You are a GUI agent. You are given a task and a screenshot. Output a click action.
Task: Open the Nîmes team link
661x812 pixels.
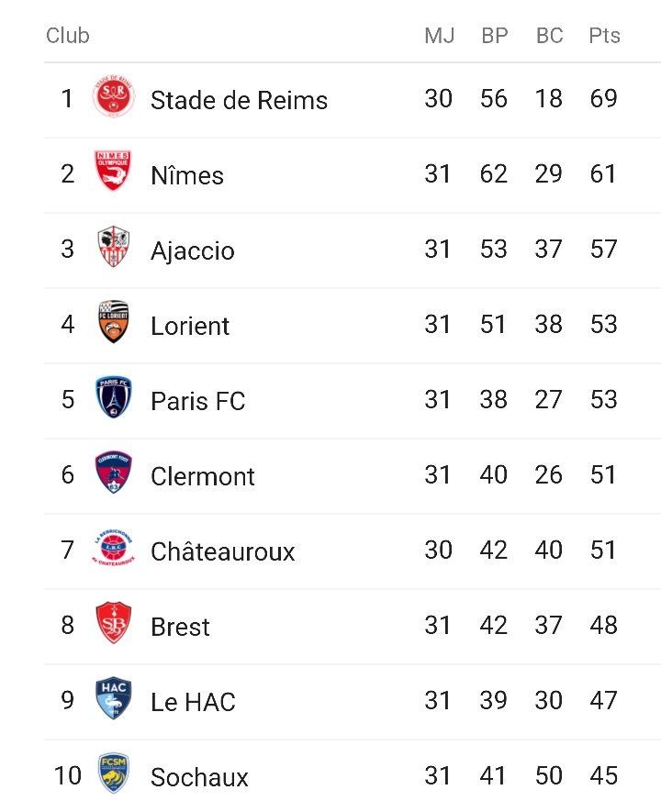coord(187,175)
